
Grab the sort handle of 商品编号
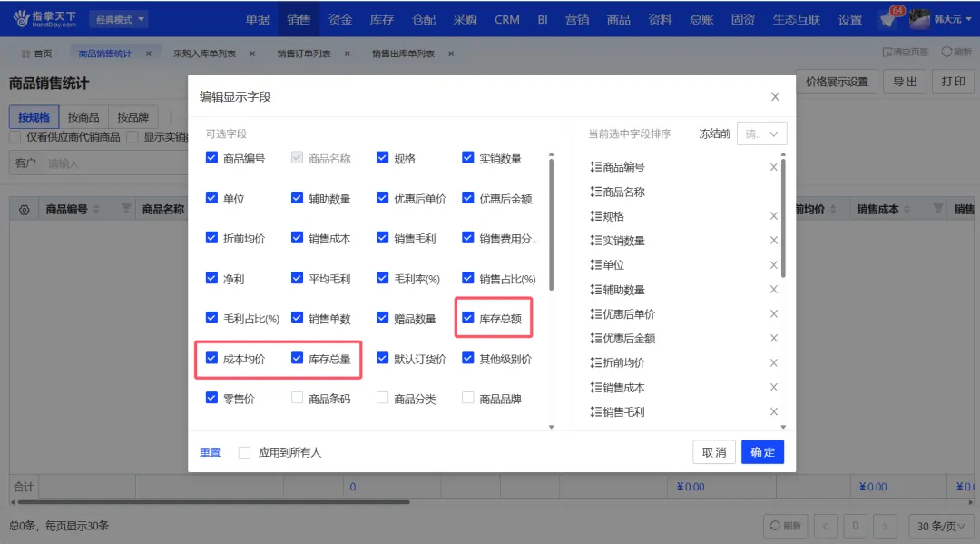(x=595, y=167)
